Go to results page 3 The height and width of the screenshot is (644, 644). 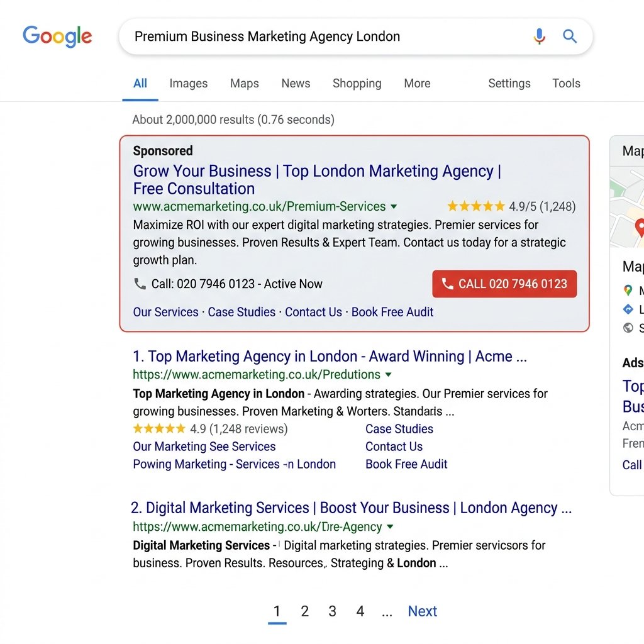pyautogui.click(x=332, y=611)
